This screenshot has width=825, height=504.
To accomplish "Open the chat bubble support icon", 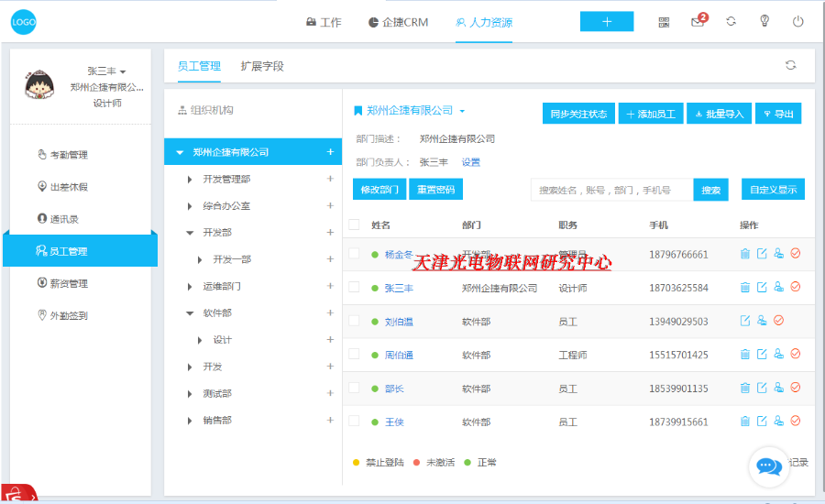I will click(769, 466).
